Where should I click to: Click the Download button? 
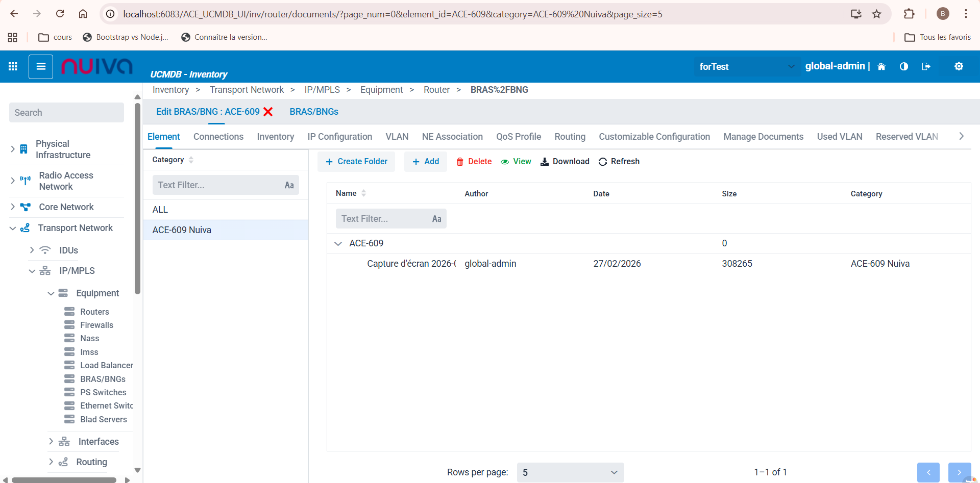point(565,162)
